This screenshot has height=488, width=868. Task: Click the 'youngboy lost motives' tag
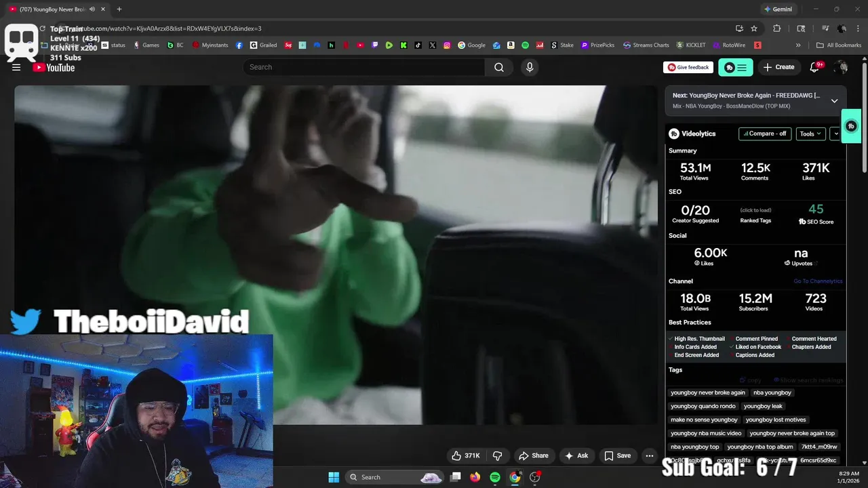776,420
